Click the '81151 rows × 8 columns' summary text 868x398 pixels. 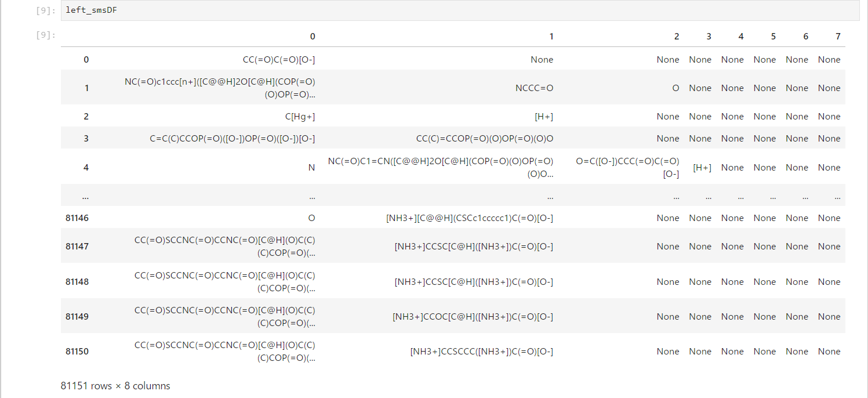(x=115, y=386)
